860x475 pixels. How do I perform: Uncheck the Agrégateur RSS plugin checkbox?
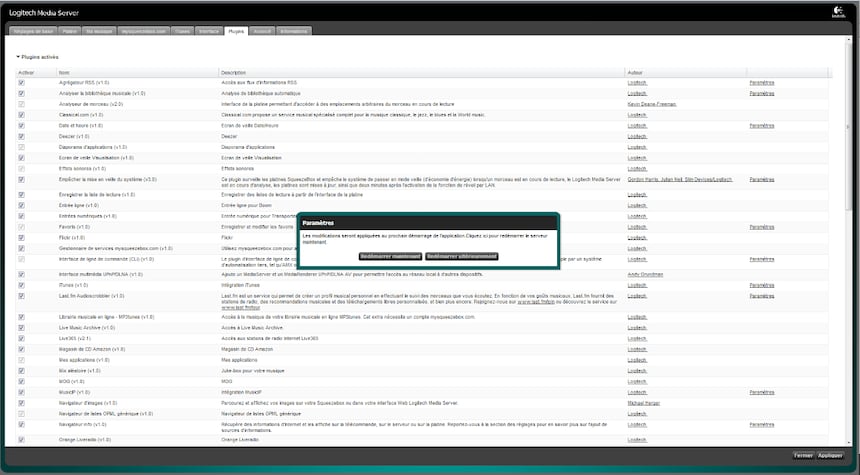[x=21, y=83]
